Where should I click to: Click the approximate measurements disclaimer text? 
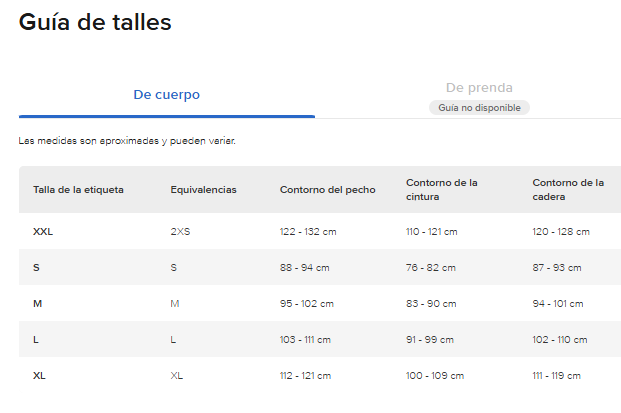tap(127, 141)
